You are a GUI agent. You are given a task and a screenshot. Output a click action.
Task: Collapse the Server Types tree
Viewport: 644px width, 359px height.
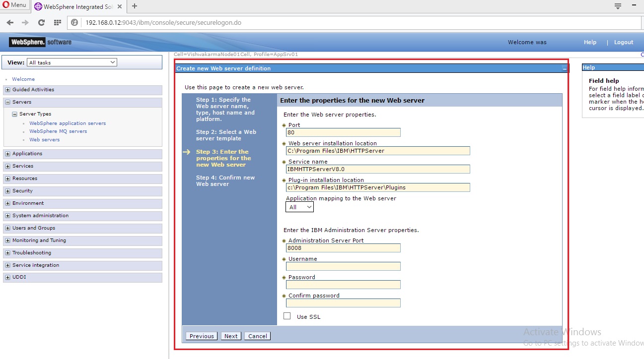click(x=15, y=114)
